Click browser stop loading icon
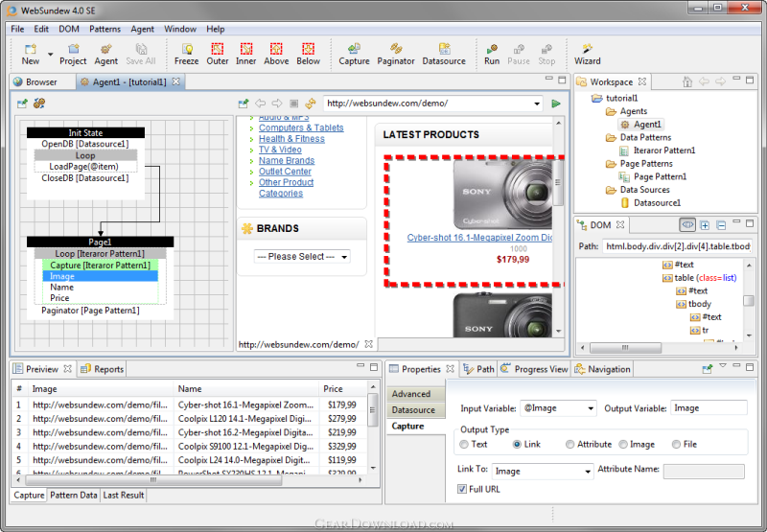The height and width of the screenshot is (532, 767). (x=293, y=104)
